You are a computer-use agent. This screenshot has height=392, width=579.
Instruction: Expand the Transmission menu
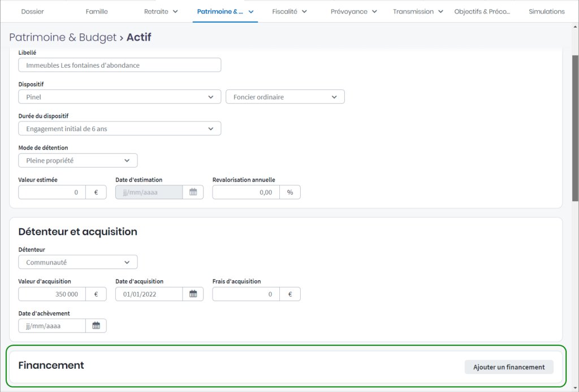pos(418,11)
